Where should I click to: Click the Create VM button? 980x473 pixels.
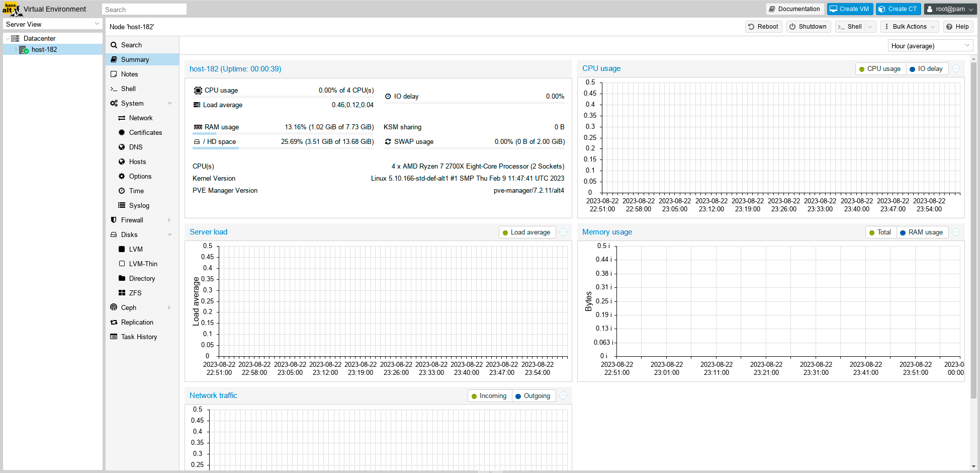click(x=849, y=9)
